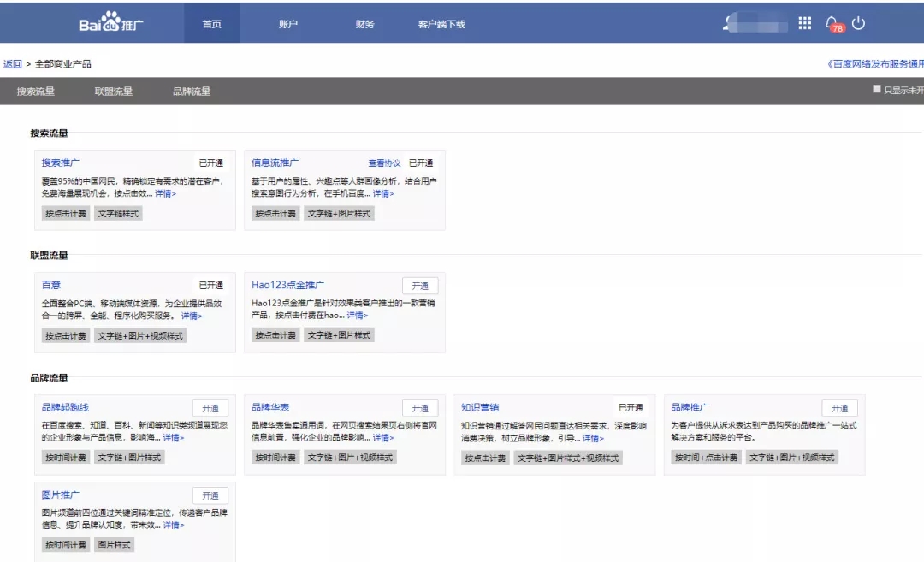Click 已开通 status on 搜索推广 card
Screen dimensions: 924x562
point(211,163)
